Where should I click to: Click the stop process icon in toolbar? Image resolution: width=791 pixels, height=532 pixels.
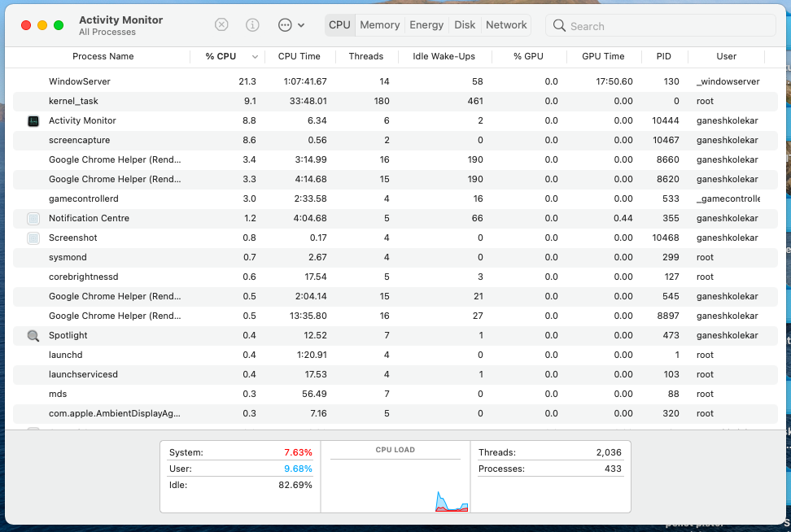pyautogui.click(x=221, y=24)
